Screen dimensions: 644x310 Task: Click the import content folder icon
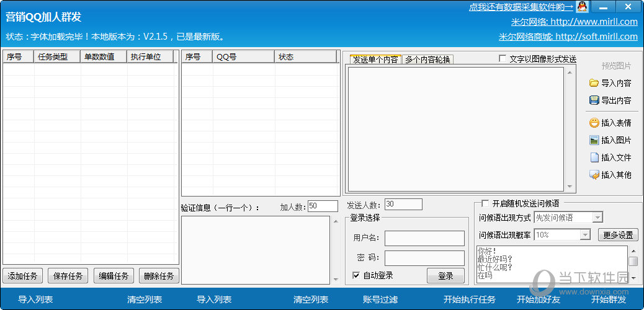click(594, 83)
